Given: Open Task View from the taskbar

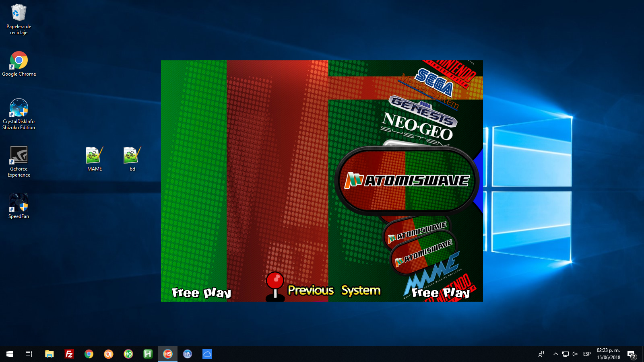Looking at the screenshot, I should [x=29, y=354].
